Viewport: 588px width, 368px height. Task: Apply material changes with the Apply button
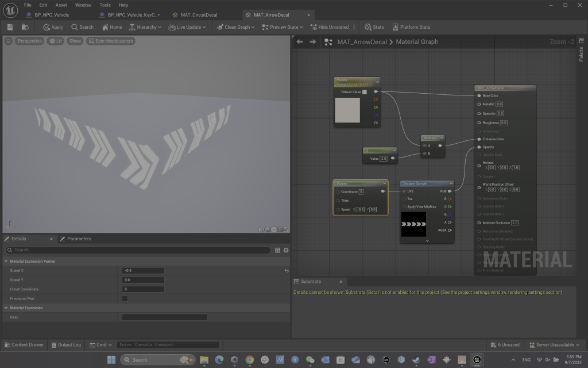click(53, 27)
